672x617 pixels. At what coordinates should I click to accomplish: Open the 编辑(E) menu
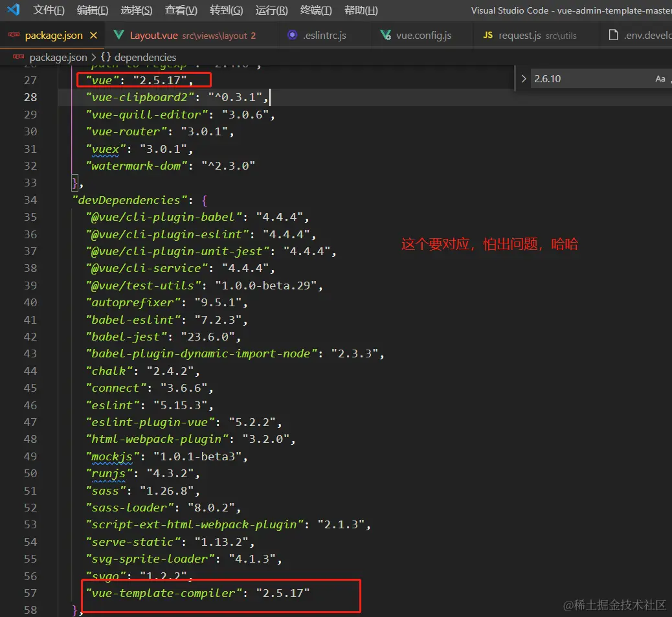(x=93, y=10)
